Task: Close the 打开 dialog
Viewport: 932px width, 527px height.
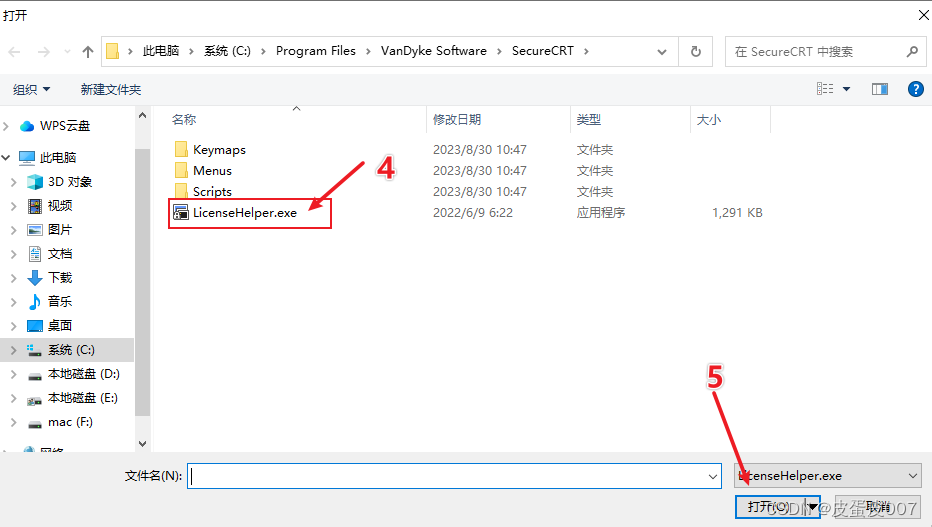Action: pos(923,15)
